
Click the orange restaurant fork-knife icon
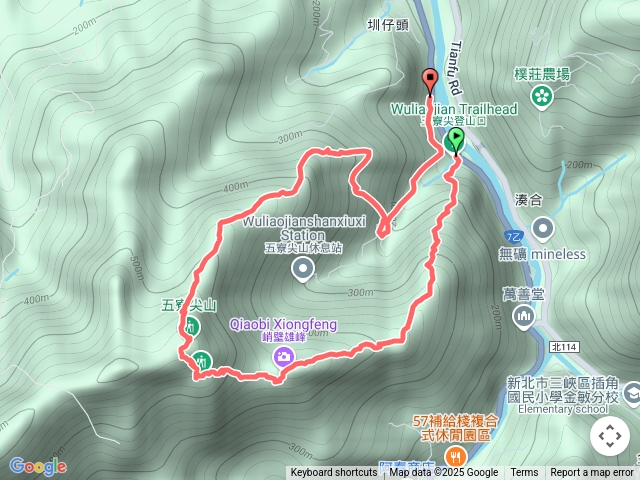click(x=454, y=456)
